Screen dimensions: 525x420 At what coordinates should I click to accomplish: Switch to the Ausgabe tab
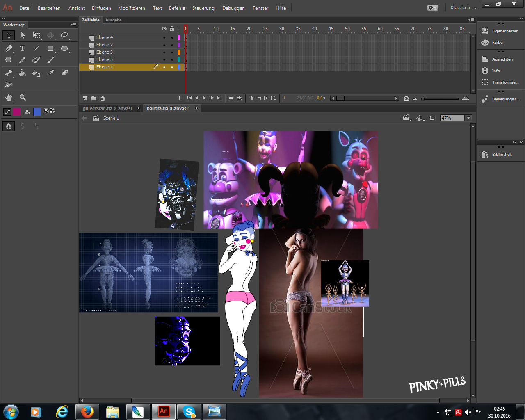pyautogui.click(x=114, y=20)
